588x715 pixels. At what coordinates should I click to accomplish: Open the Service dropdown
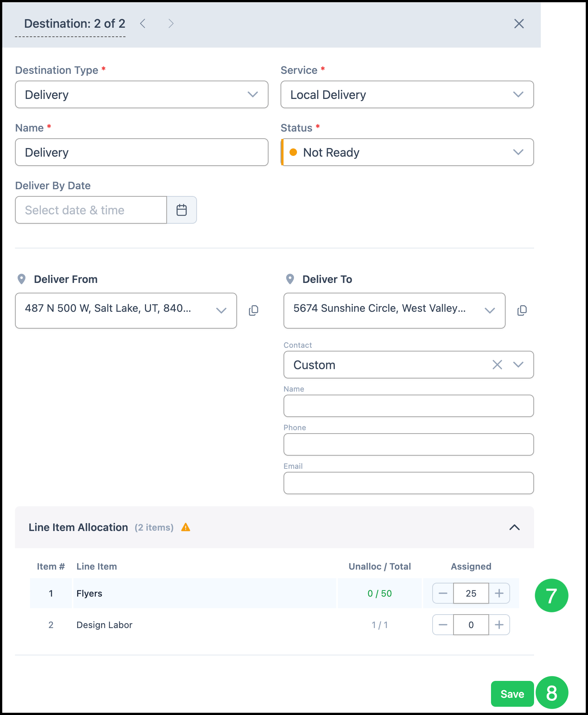tap(407, 94)
